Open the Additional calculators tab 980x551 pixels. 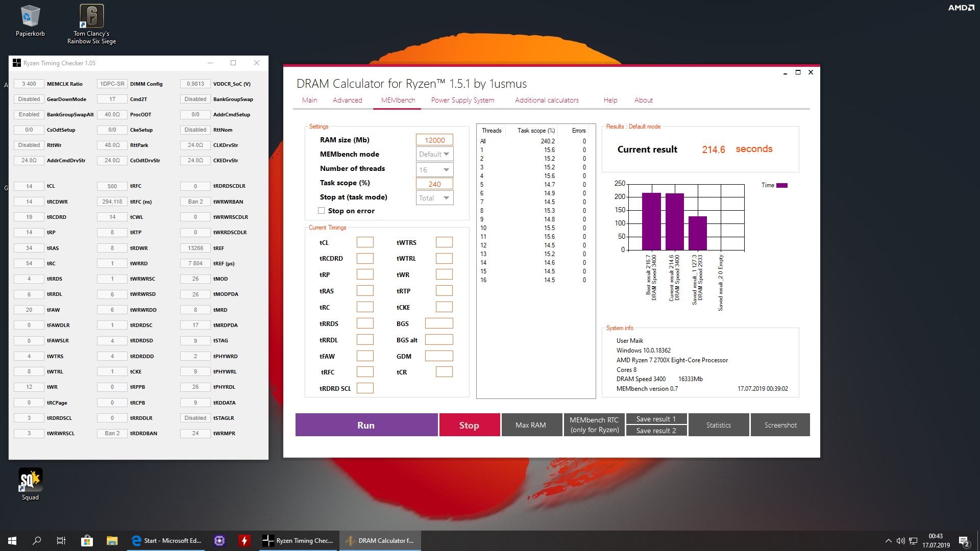click(x=547, y=101)
